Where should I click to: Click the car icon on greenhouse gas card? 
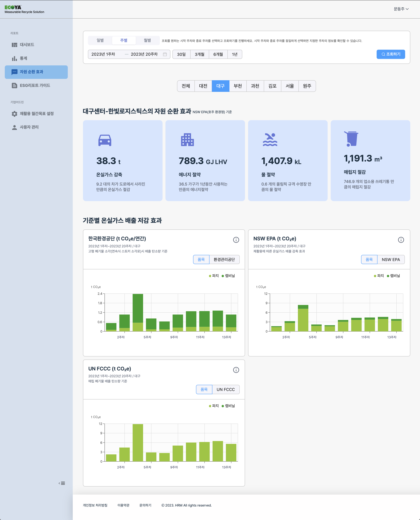pyautogui.click(x=105, y=140)
